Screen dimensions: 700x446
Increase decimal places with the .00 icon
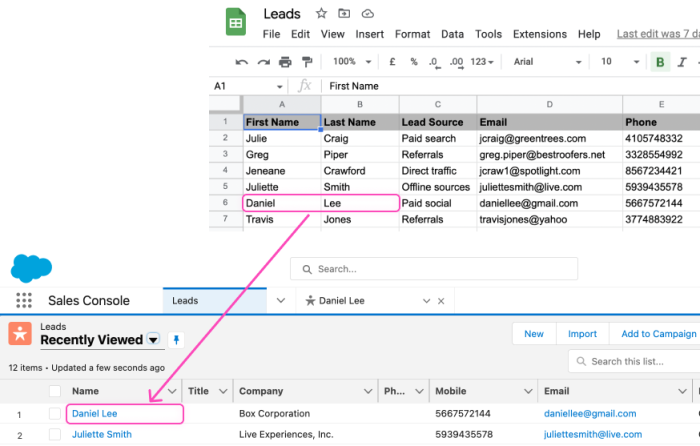[456, 62]
